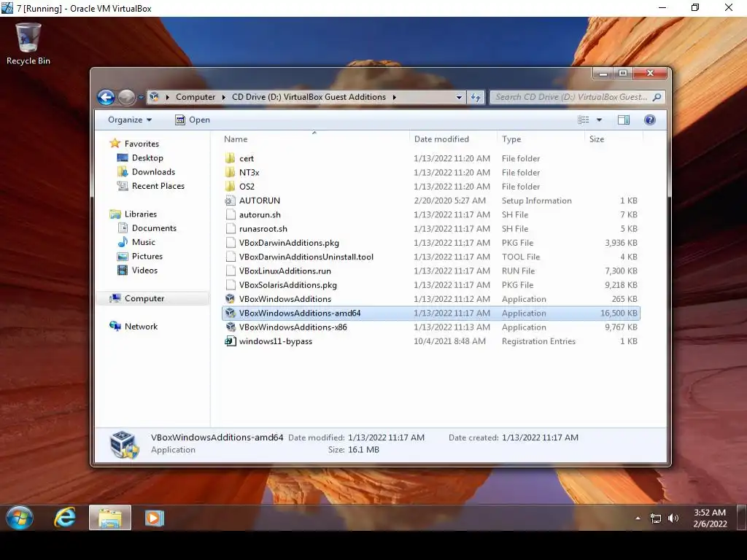Select VBoxSolarisAdditions.pkg file icon
The height and width of the screenshot is (560, 747).
click(x=230, y=285)
